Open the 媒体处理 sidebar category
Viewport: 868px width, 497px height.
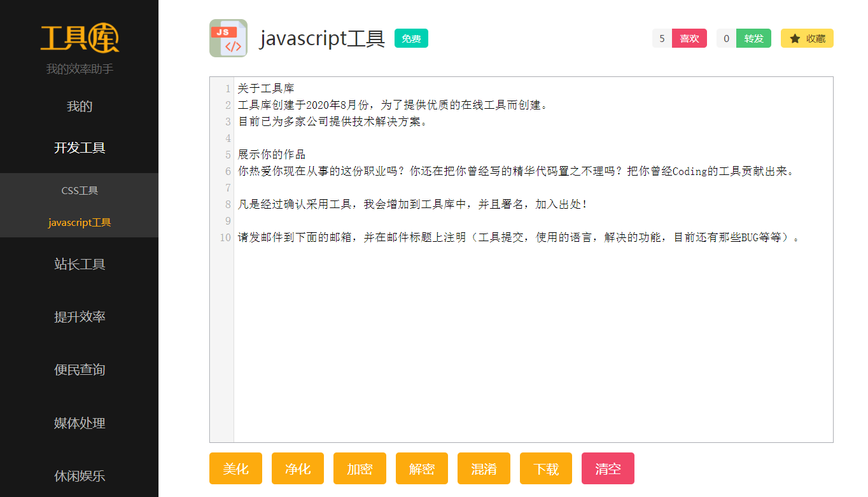point(80,423)
